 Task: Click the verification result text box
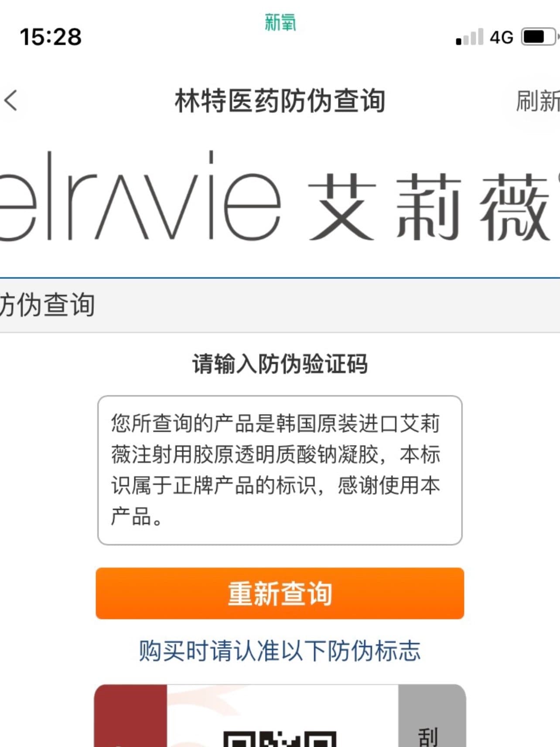[280, 470]
